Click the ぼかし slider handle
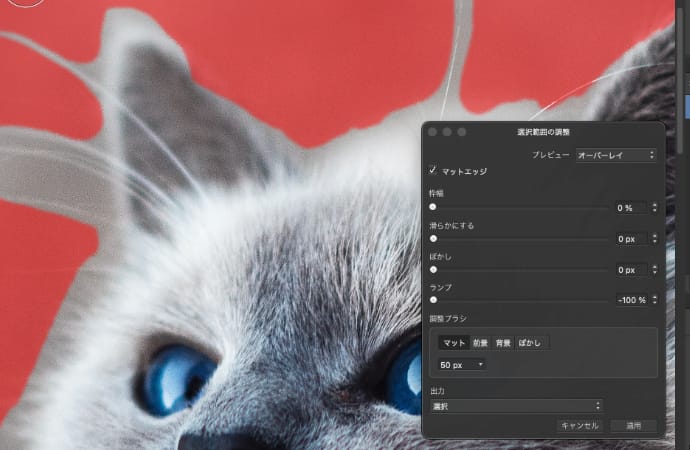Screen dimensions: 690x450 433,270
